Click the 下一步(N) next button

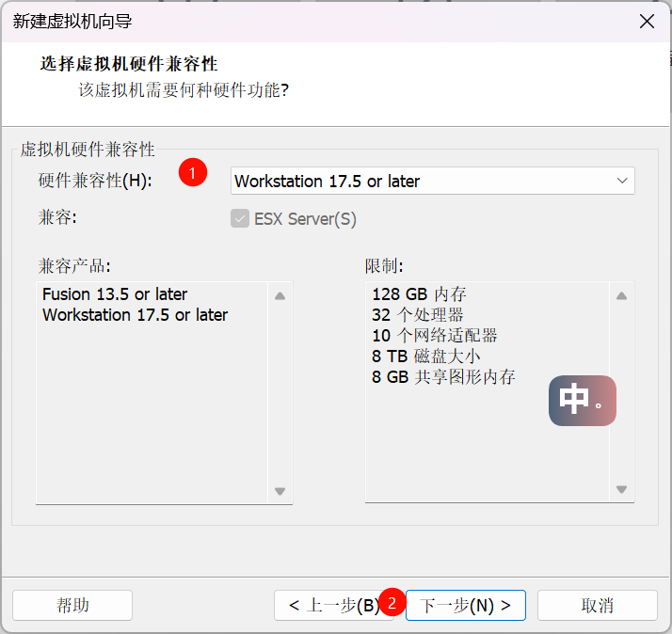coord(466,605)
